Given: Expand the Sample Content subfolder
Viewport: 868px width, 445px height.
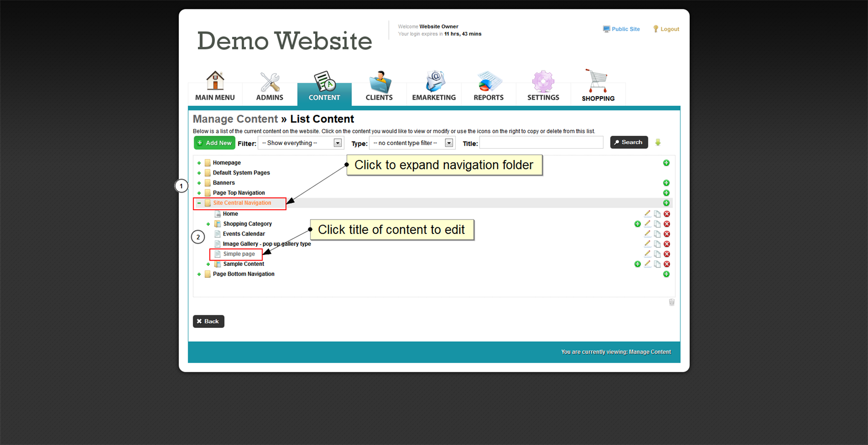Looking at the screenshot, I should [208, 264].
